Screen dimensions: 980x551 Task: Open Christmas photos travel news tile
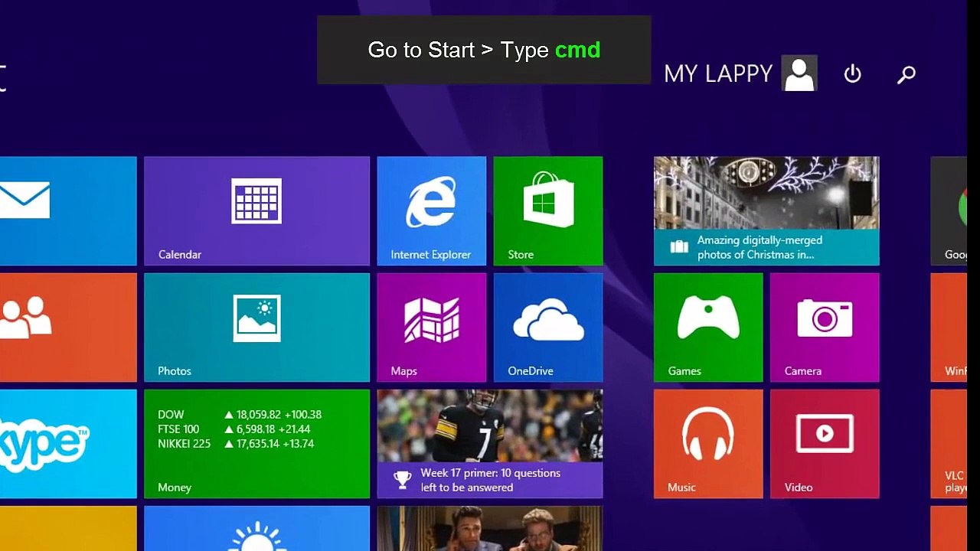pos(766,211)
